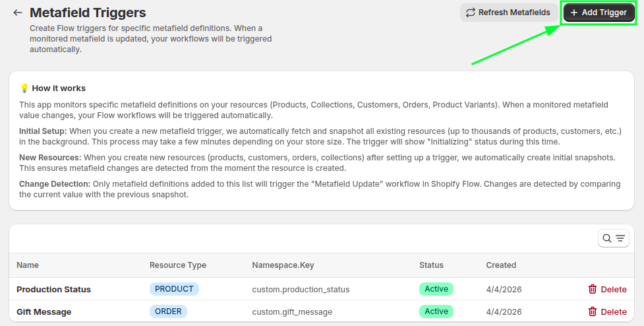This screenshot has width=644, height=326.
Task: Click trash icon for Gift Message trigger
Action: [593, 311]
